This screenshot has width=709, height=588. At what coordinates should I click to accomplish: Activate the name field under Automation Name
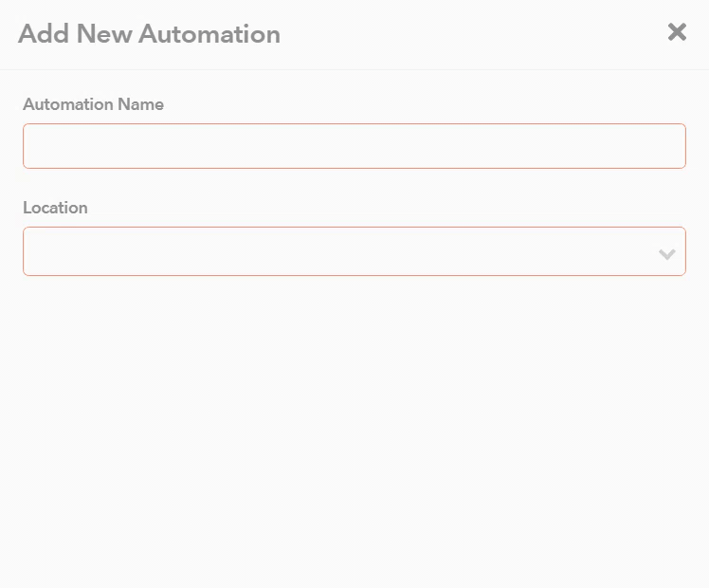point(354,146)
